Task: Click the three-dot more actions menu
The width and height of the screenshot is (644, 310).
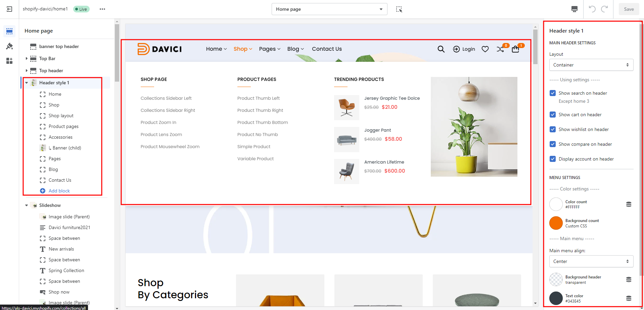Action: point(102,9)
